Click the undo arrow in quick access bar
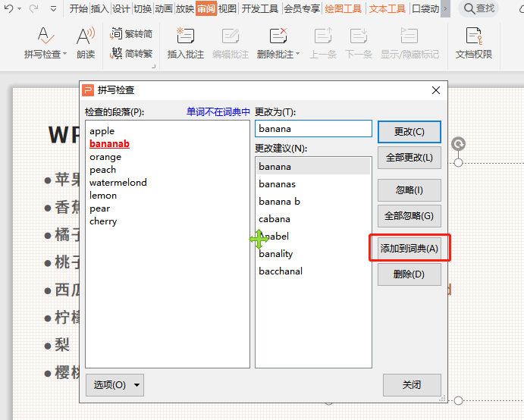Viewport: 524px width, 420px height. point(8,9)
